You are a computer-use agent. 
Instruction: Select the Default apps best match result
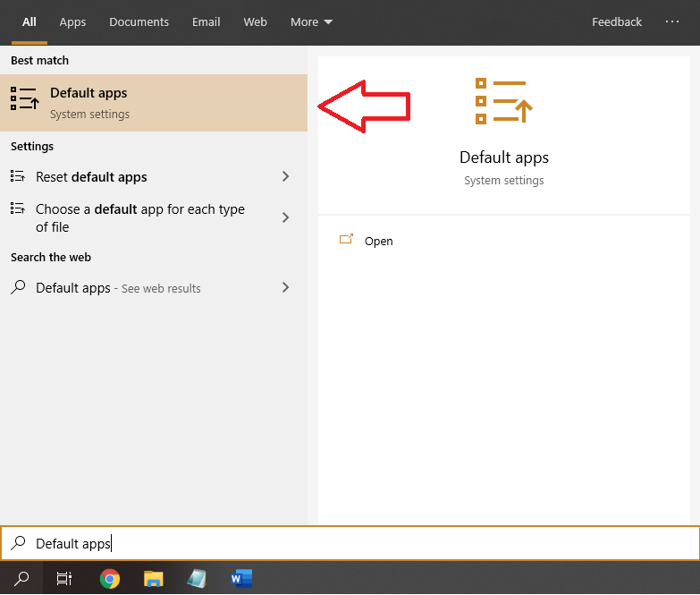click(153, 103)
